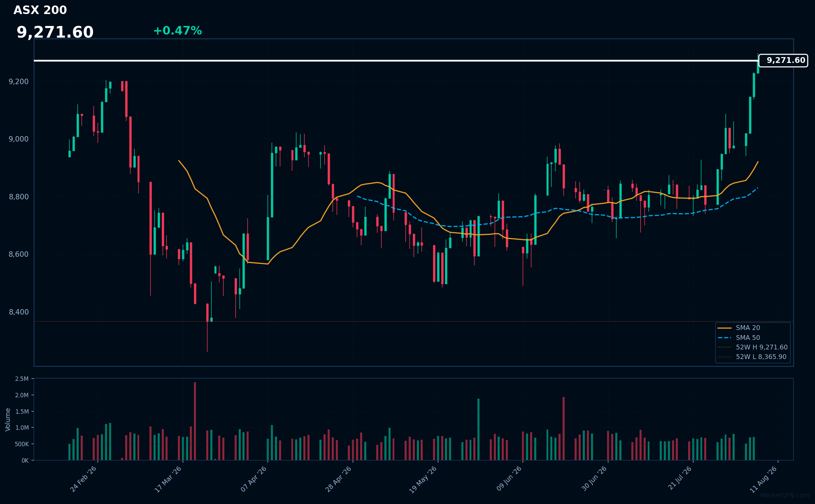Click the 8,800 price axis label
This screenshot has width=815, height=504.
18,197
